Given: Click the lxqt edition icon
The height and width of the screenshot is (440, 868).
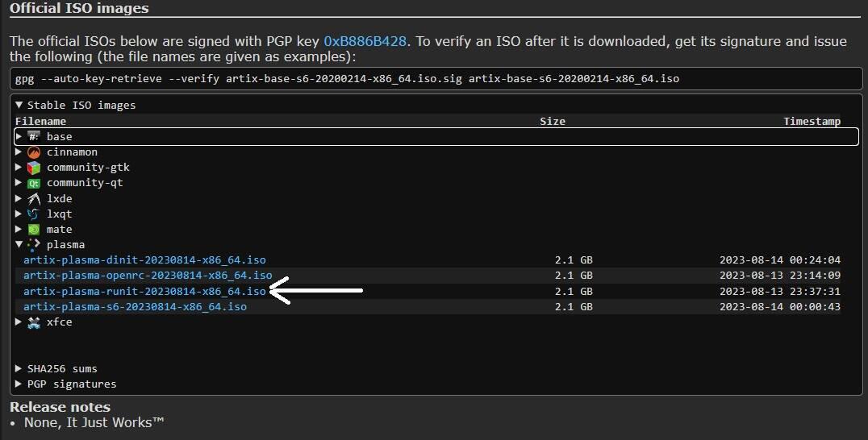Looking at the screenshot, I should coord(34,214).
